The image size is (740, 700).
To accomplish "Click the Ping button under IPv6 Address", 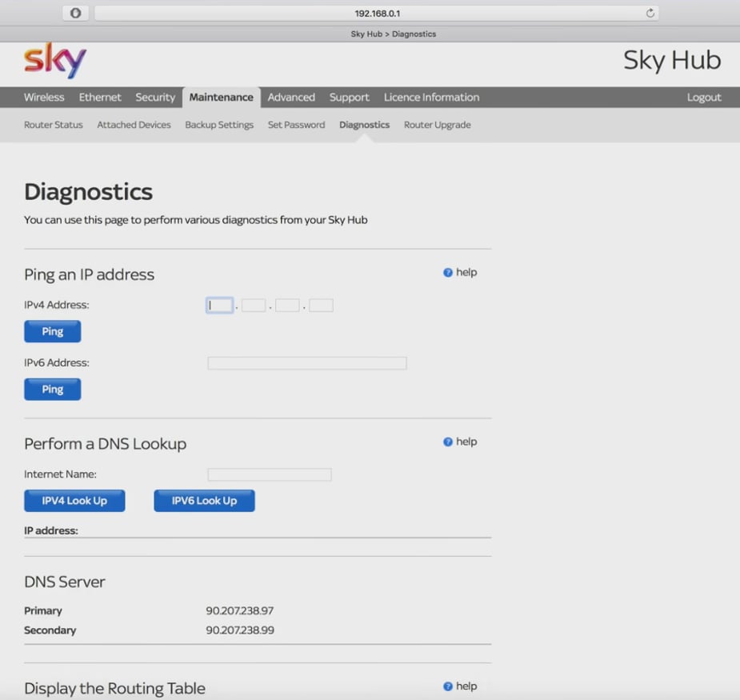I will click(x=52, y=390).
